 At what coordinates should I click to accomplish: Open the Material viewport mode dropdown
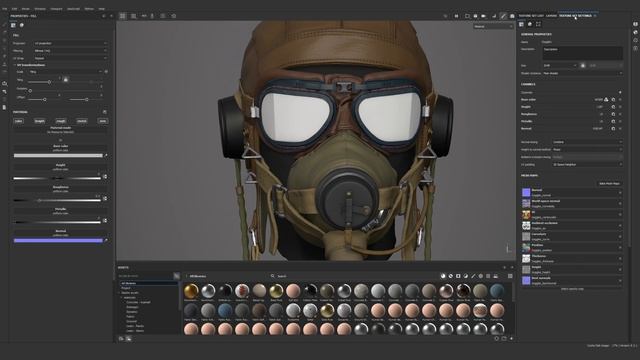tap(493, 27)
